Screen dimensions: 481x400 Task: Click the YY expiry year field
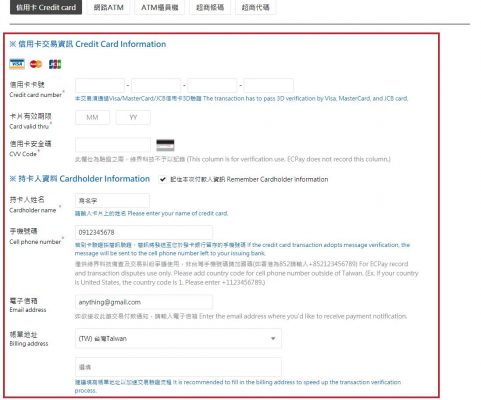click(x=133, y=117)
